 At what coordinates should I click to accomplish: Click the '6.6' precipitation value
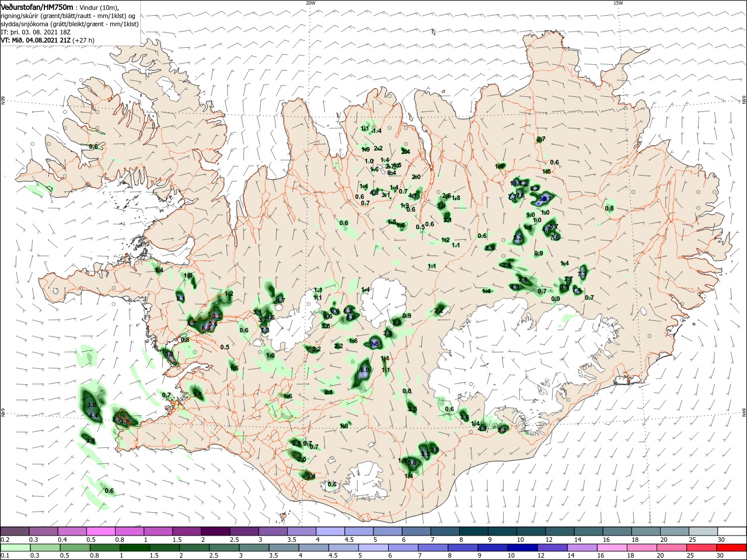coord(335,311)
